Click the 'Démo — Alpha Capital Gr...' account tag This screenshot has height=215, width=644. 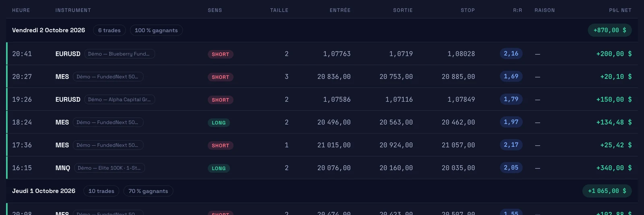point(120,99)
